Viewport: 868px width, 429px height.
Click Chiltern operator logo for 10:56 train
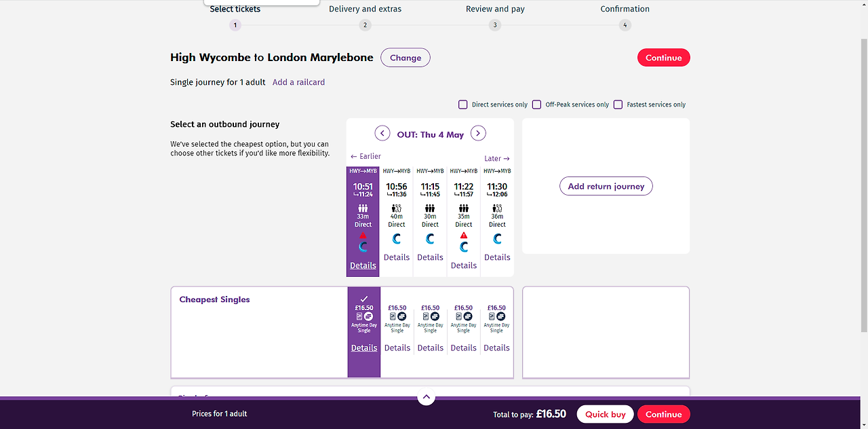397,239
